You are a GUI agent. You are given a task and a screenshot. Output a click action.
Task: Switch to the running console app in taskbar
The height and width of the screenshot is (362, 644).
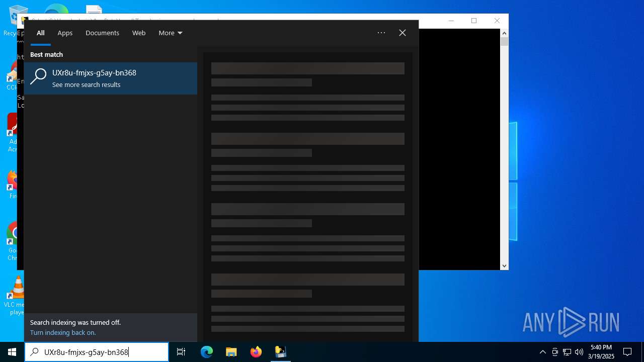(280, 352)
